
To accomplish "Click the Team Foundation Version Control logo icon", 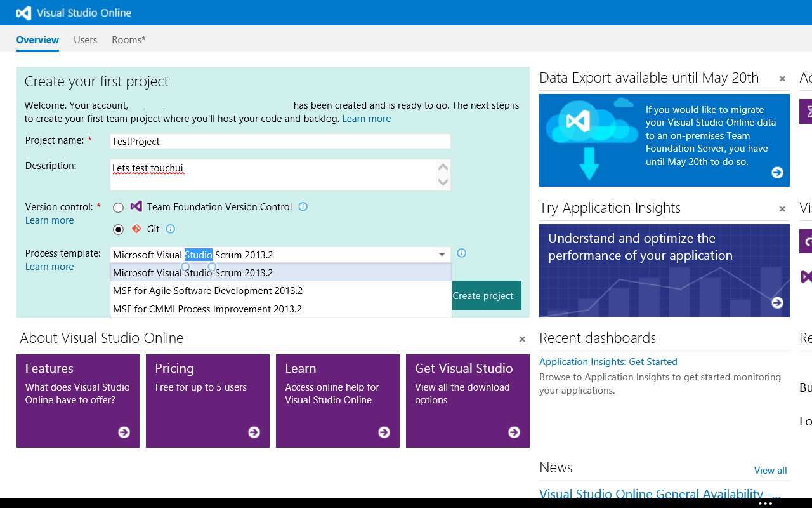I will point(136,206).
